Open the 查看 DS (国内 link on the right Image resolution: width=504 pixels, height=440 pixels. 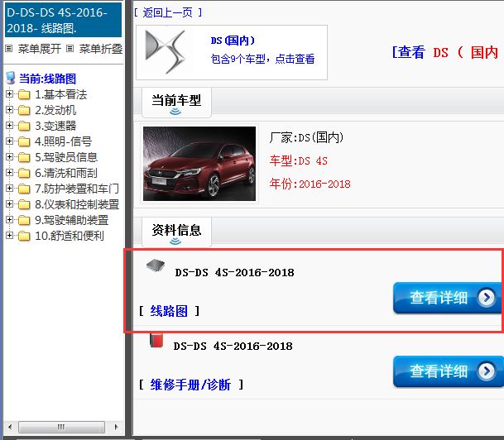pos(447,52)
